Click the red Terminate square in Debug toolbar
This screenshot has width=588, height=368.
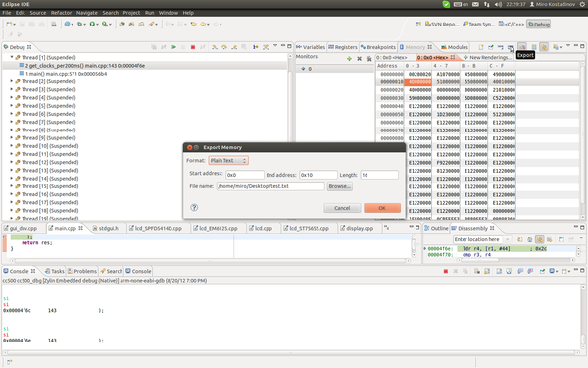pos(193,47)
